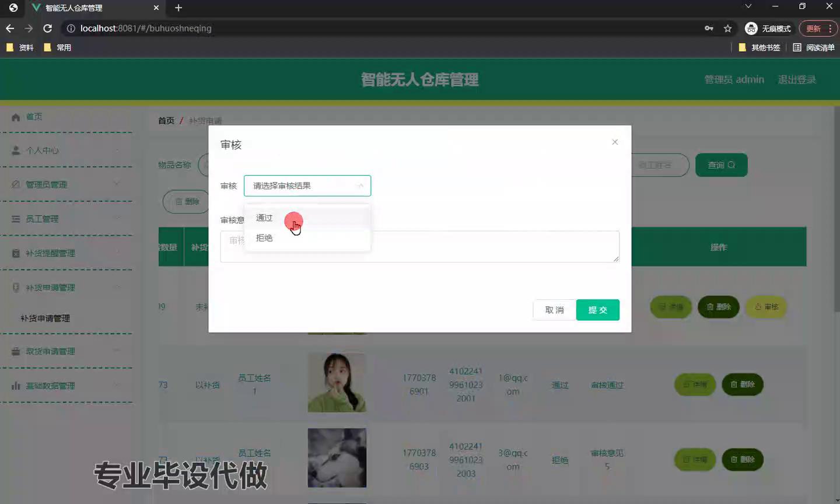The image size is (840, 504).
Task: Go back with browser back arrow
Action: (10, 28)
